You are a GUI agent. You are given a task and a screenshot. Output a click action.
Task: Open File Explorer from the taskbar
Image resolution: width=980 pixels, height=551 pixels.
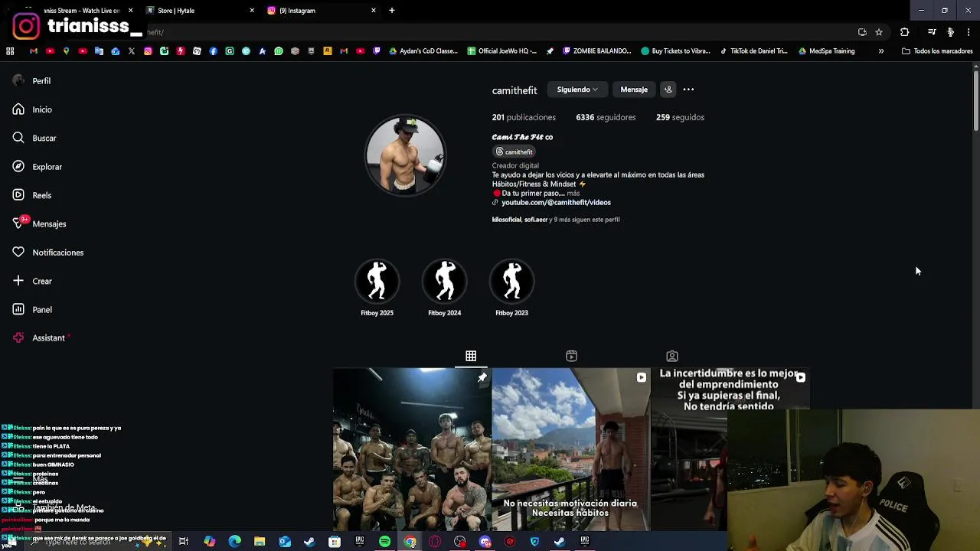(x=260, y=542)
